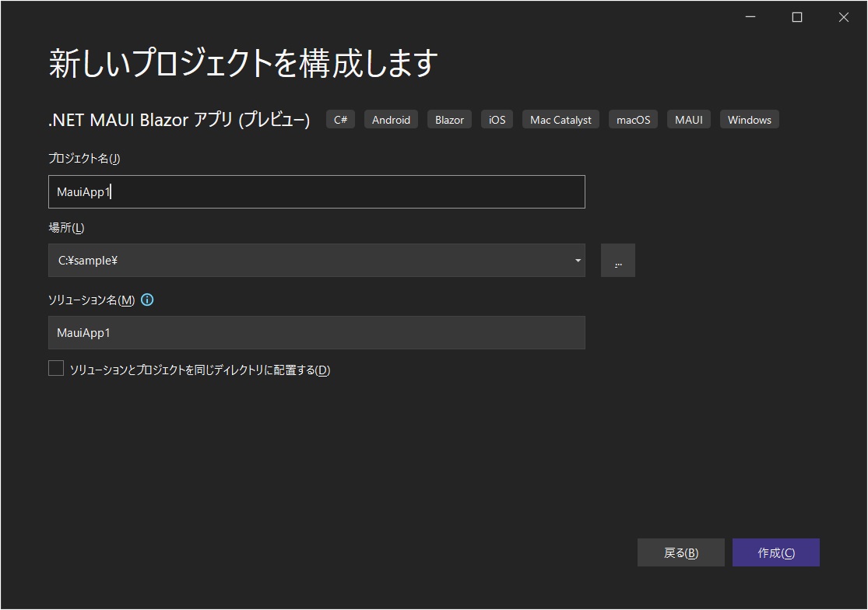This screenshot has height=610, width=868.
Task: Expand the location dropdown arrow
Action: tap(578, 261)
